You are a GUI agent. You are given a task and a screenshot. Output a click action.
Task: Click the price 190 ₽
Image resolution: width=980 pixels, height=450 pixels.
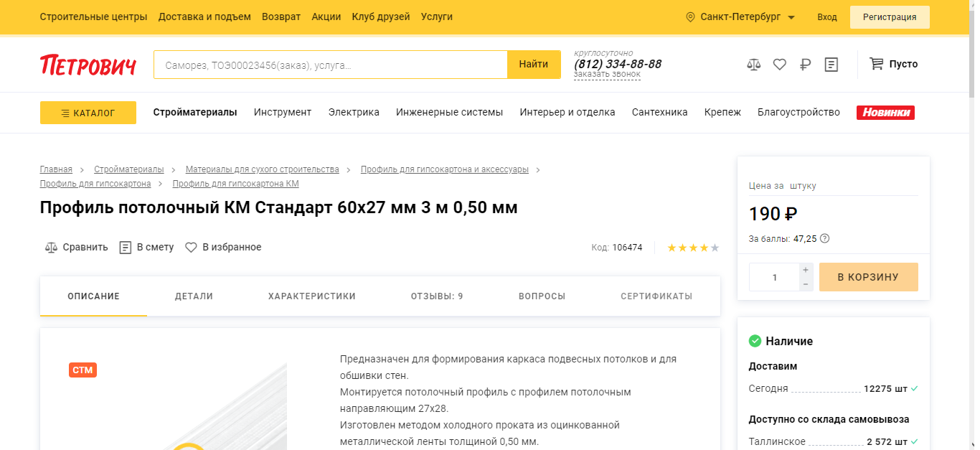(773, 214)
